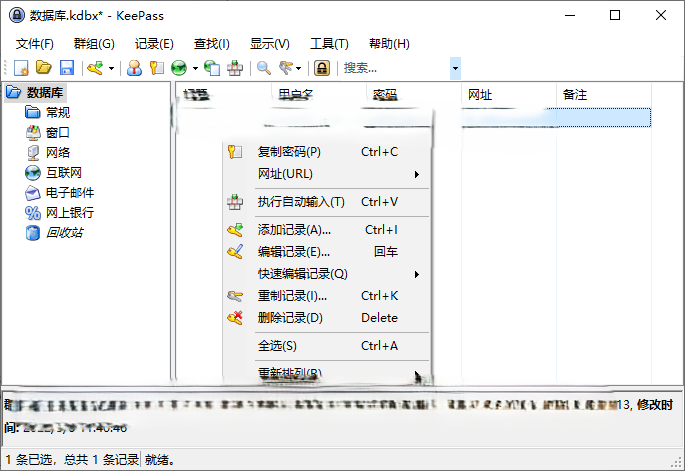
Task: Open the 查找(I) menu
Action: pos(211,44)
